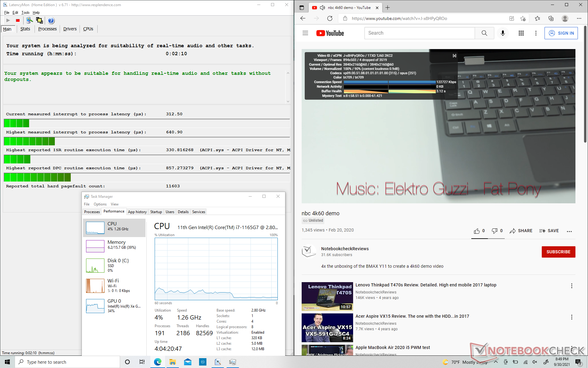Screen dimensions: 588x368
Task: Open system tray hidden icons chevron
Action: coord(496,362)
